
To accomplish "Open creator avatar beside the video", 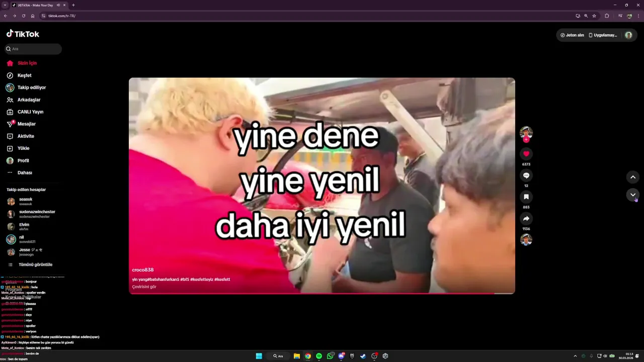I will click(x=526, y=132).
